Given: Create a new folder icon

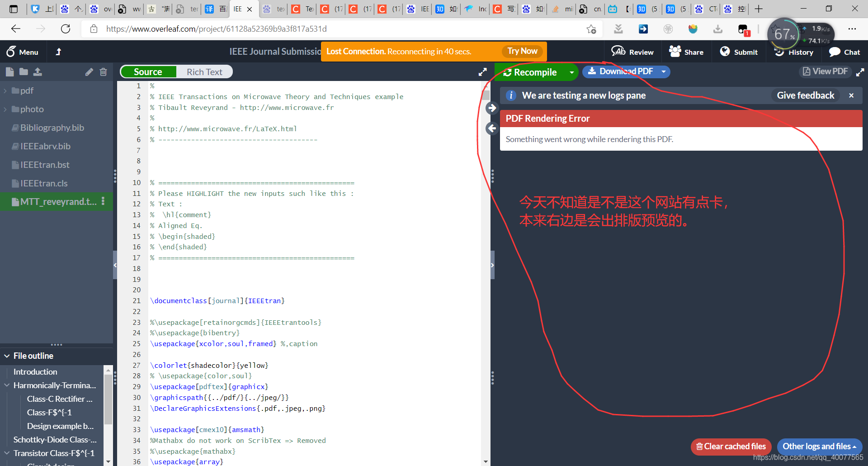Looking at the screenshot, I should coord(24,72).
